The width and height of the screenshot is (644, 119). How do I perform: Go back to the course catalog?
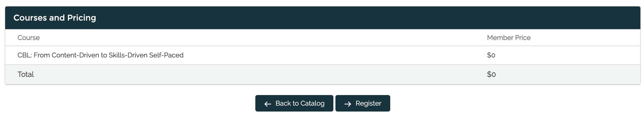tap(294, 103)
